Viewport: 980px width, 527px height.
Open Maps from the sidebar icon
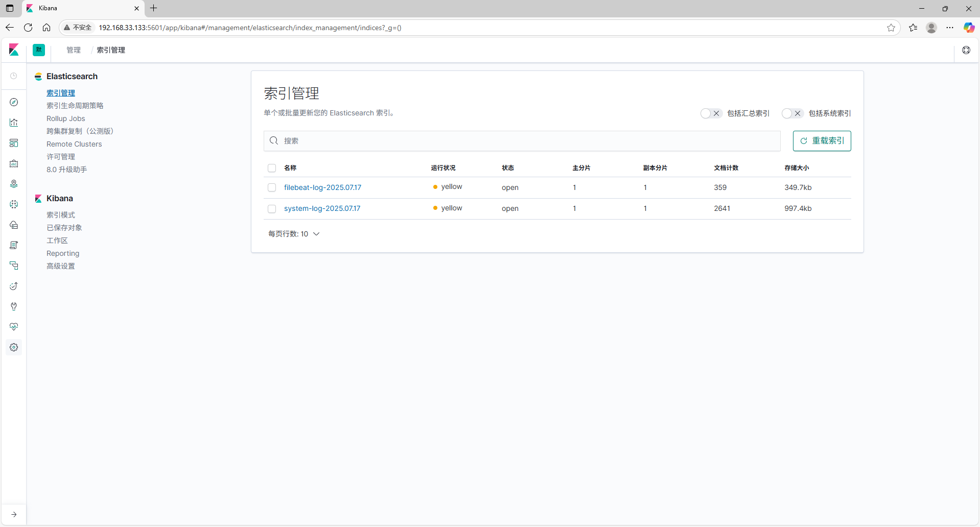[x=14, y=184]
